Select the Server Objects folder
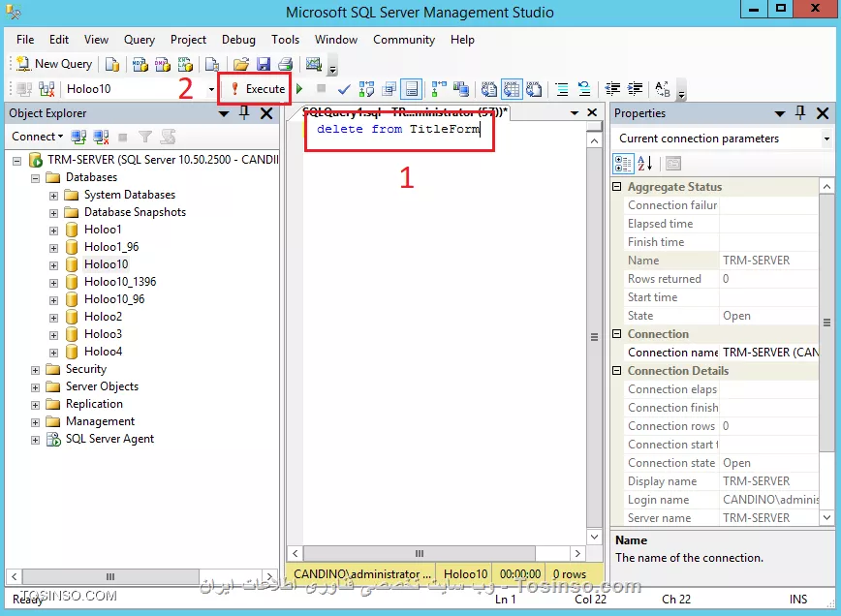841x616 pixels. (x=102, y=386)
